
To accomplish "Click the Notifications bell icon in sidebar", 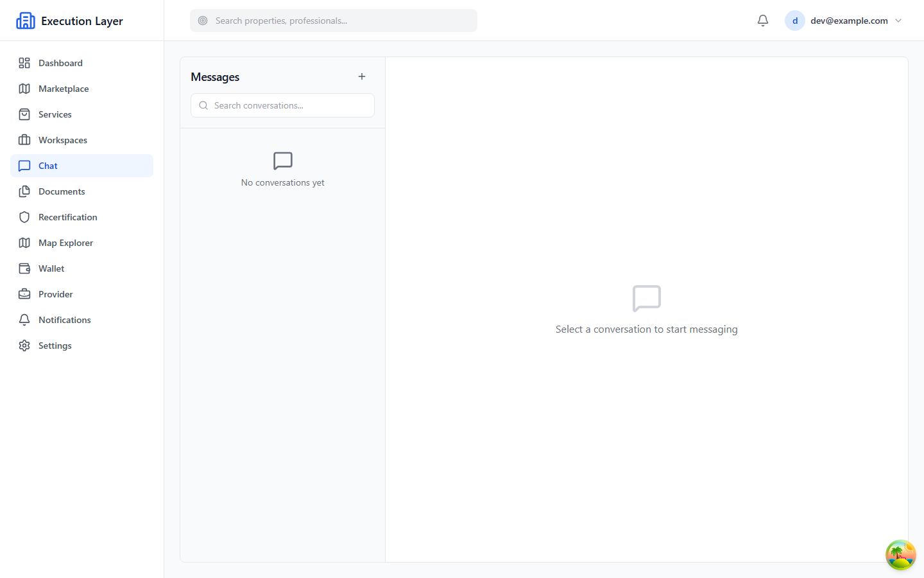I will 24,320.
